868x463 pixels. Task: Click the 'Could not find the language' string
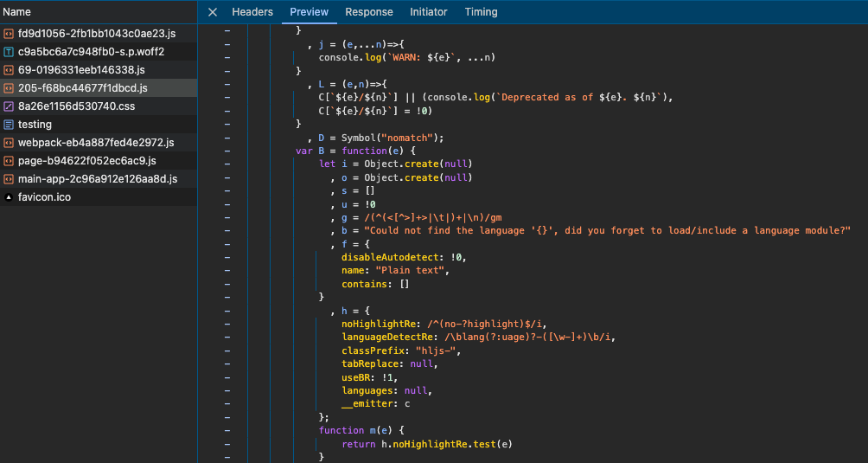[607, 230]
